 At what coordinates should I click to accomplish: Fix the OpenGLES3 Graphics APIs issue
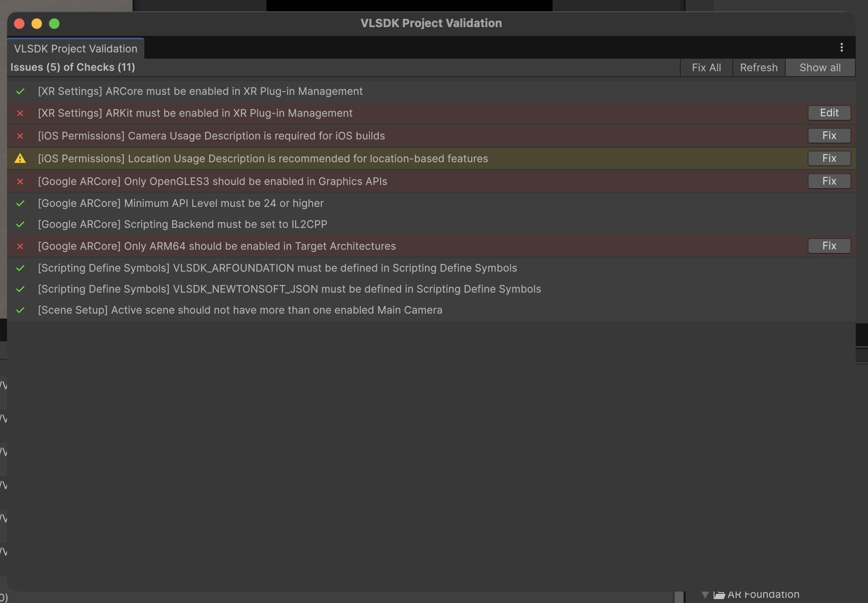829,181
